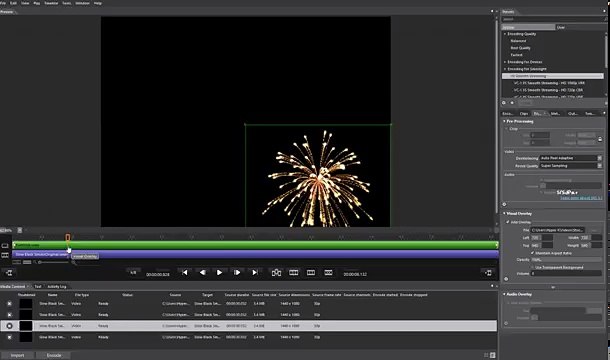Click the status icon of the highlighted third media item
This screenshot has height=360, width=610.
(x=10, y=326)
